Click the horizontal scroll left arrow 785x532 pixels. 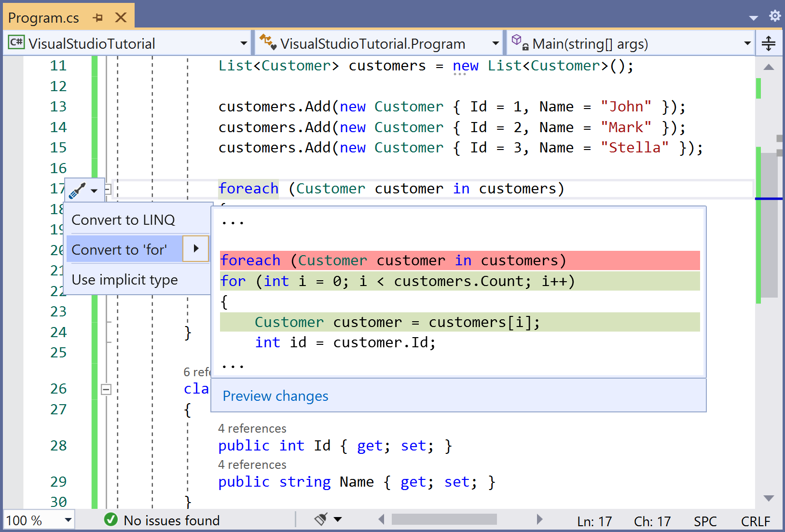[381, 519]
